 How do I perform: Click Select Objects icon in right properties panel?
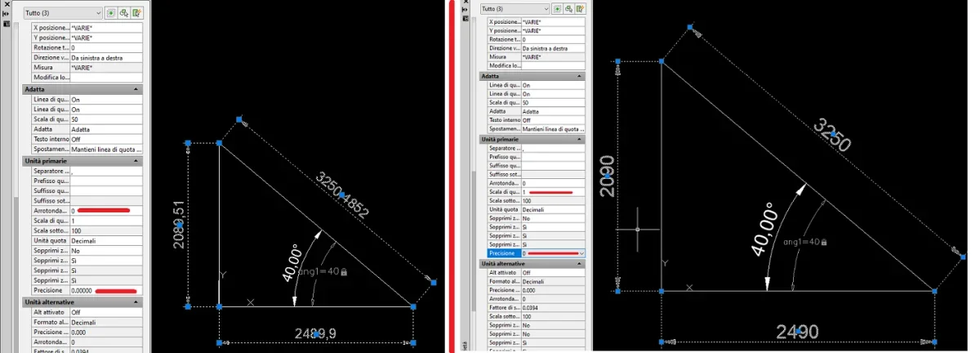point(570,9)
